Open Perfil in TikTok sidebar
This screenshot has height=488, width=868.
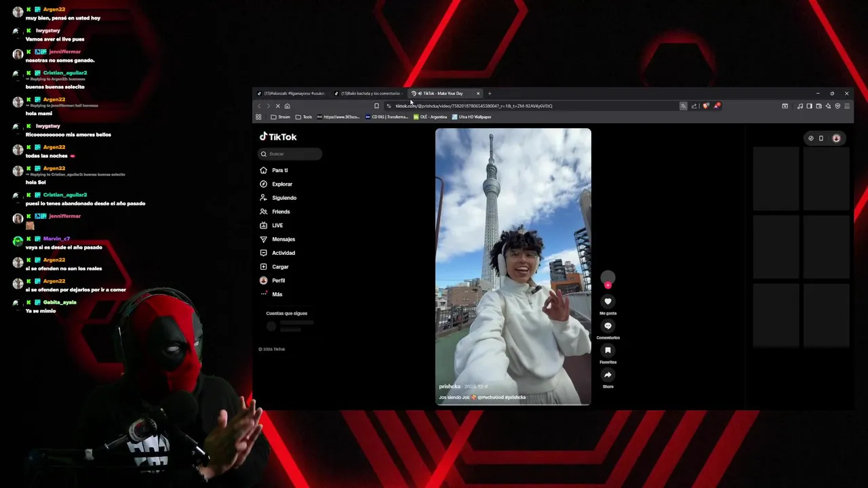[273, 281]
